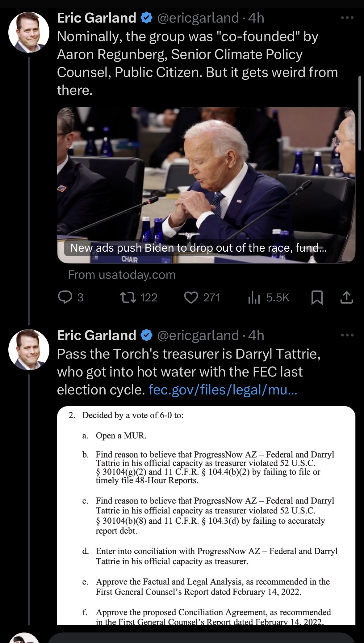Screen dimensions: 364x643
Task: Open Eric Garland's avatar on first tweet
Action: (29, 32)
